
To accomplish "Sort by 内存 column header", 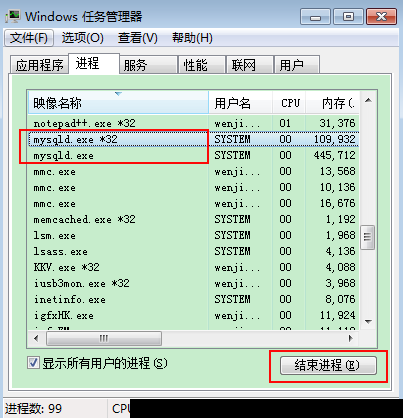I will click(332, 103).
